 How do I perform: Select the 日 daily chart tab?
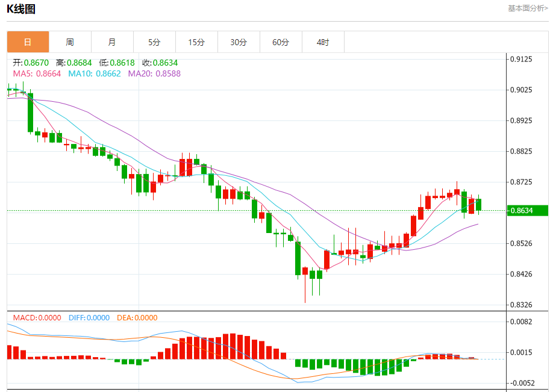tap(28, 42)
